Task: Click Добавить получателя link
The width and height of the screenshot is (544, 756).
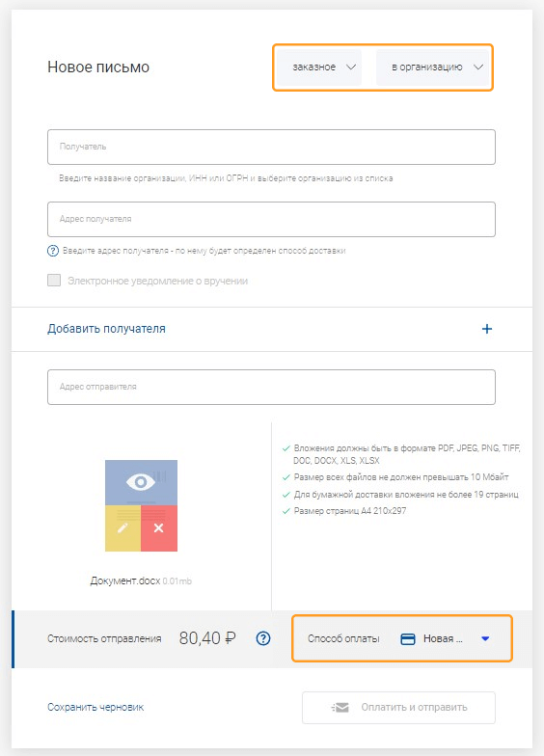Action: (106, 329)
